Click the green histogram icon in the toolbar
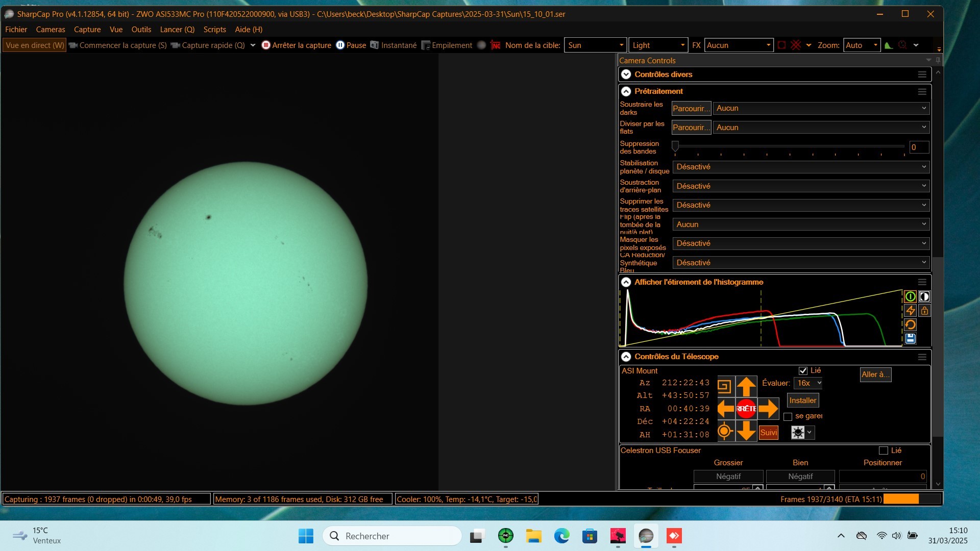The image size is (980, 551). (889, 45)
